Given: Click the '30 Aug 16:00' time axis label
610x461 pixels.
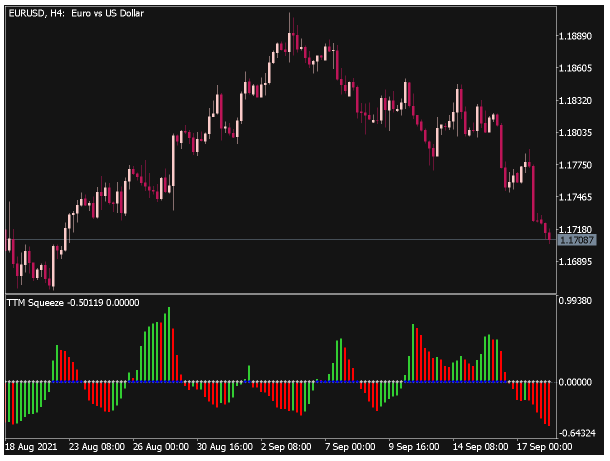Looking at the screenshot, I should 225,447.
